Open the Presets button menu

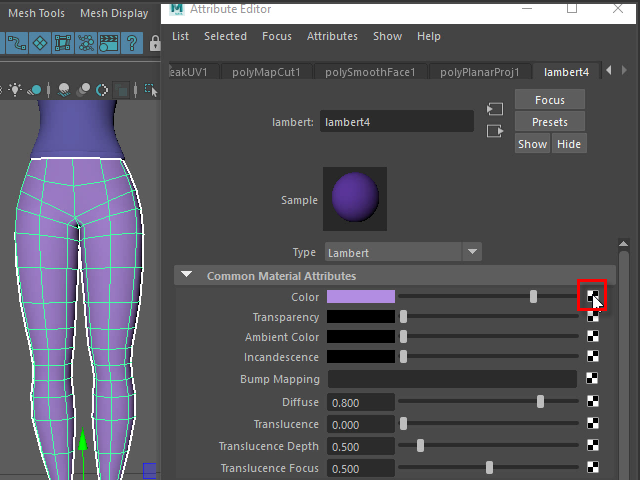click(549, 122)
